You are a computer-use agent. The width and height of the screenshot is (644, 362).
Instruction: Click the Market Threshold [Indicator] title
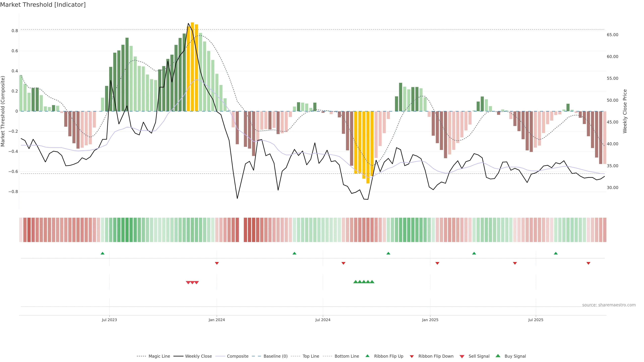pyautogui.click(x=43, y=5)
